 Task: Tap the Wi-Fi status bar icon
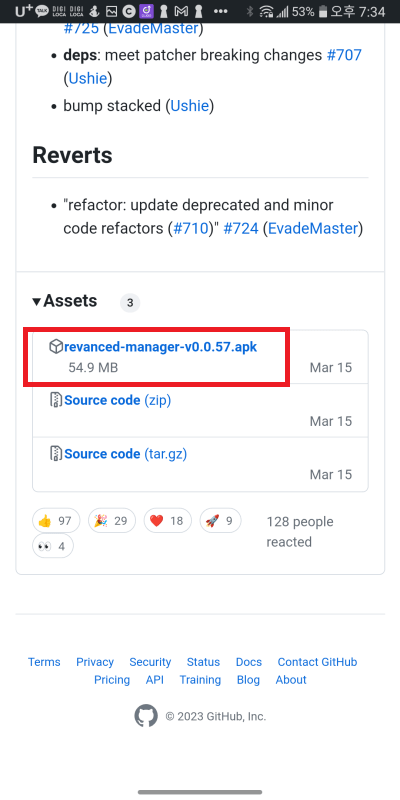point(266,11)
